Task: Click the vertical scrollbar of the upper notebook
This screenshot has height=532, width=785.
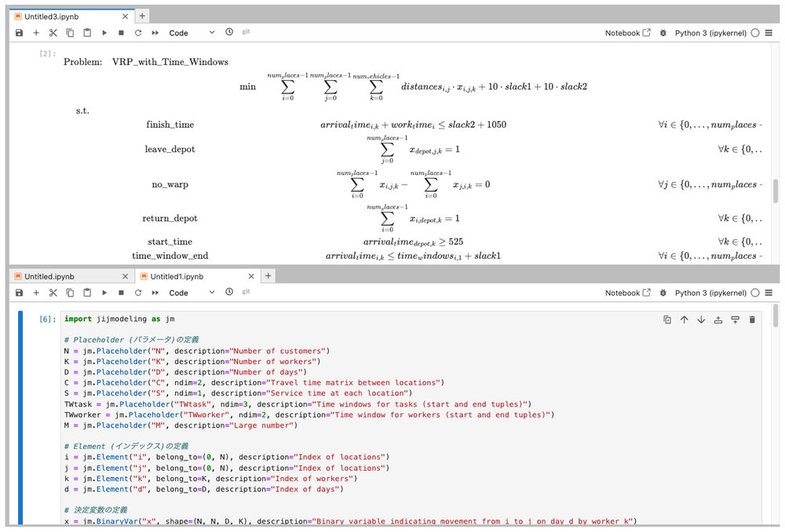Action: 775,192
